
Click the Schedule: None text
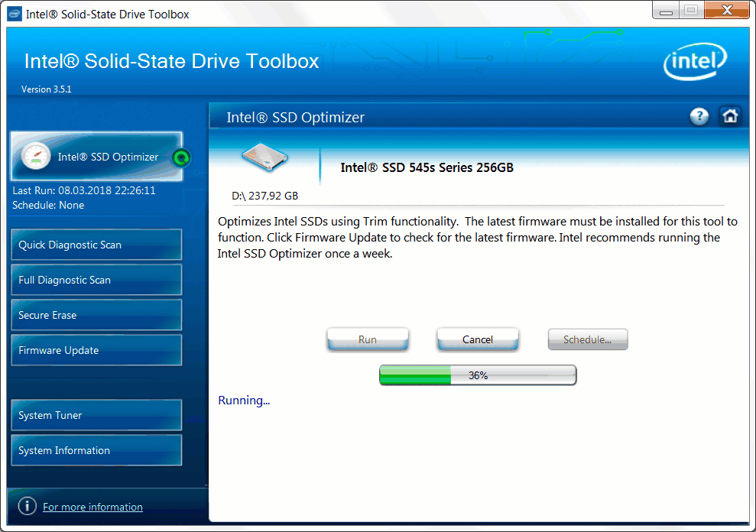(48, 205)
